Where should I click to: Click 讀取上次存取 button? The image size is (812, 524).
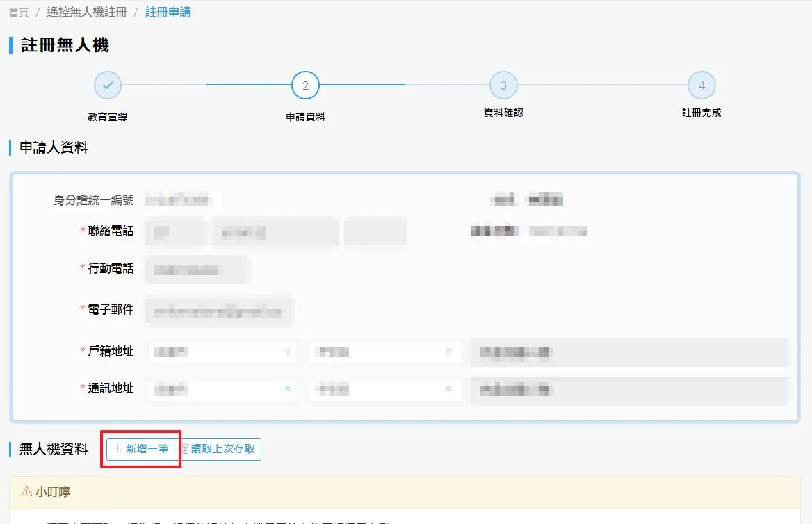pos(218,449)
